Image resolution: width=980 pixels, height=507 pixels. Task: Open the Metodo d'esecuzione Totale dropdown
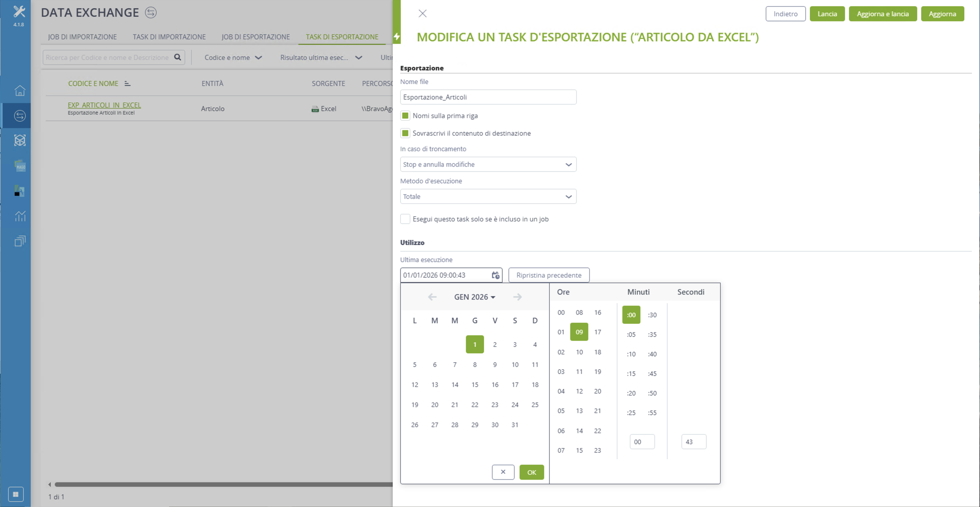pyautogui.click(x=488, y=196)
